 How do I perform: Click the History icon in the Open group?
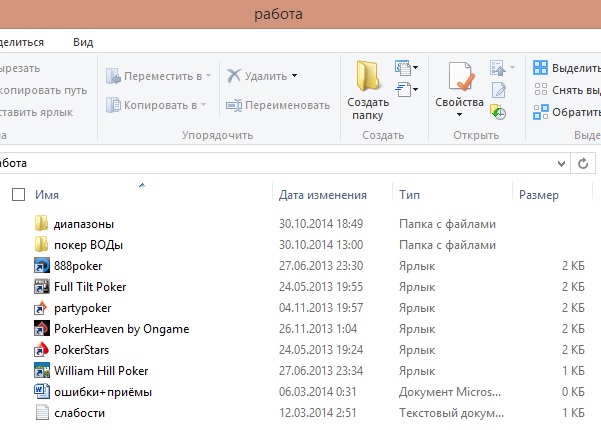click(x=498, y=113)
